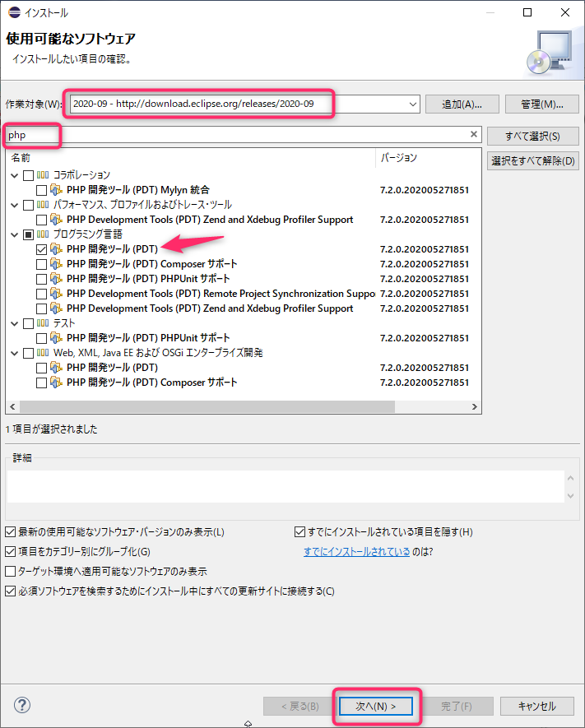585x728 pixels.
Task: Click horizontal scrollbar of software list
Action: coord(207,406)
